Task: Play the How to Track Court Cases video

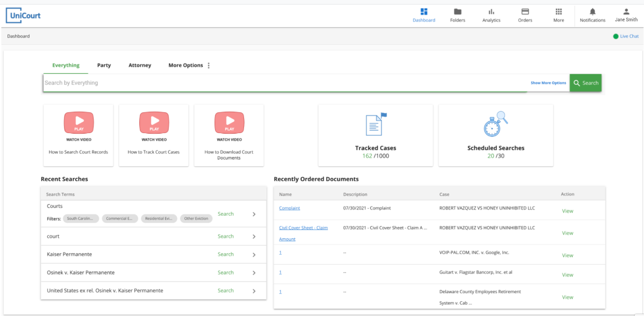Action: [154, 122]
